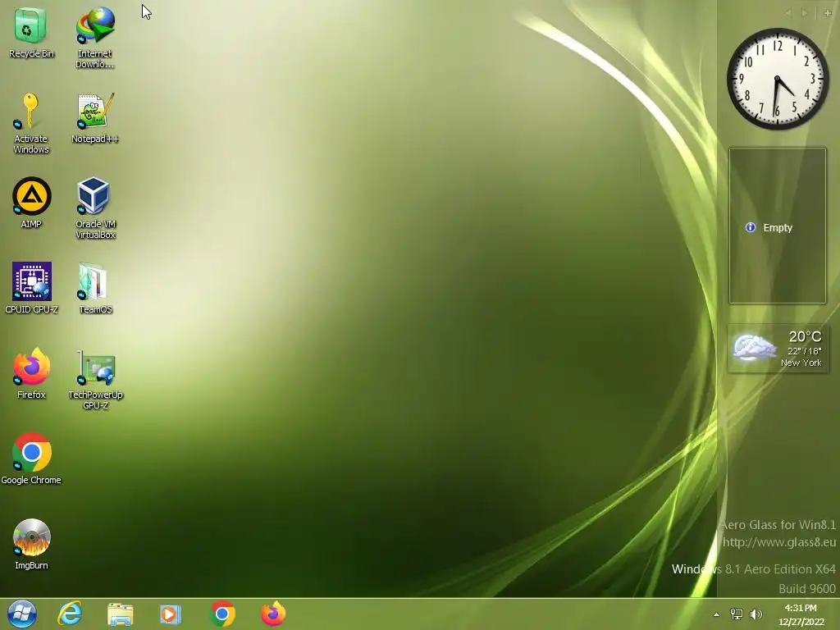
Task: Select Oracle VM VirtualBox shortcut
Action: (95, 208)
